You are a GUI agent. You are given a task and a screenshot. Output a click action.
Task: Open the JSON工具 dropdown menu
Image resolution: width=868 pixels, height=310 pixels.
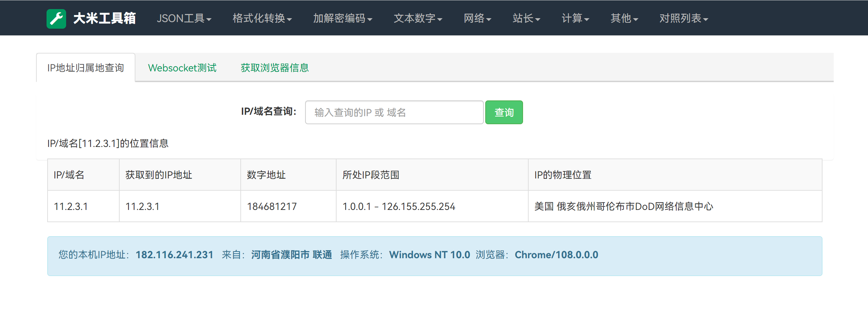pyautogui.click(x=184, y=19)
